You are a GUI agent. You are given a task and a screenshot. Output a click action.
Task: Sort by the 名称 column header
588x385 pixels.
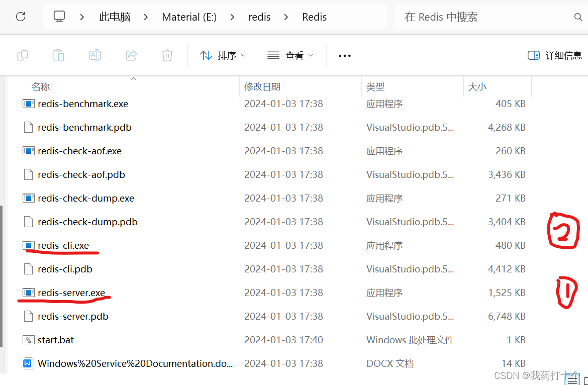pos(41,86)
